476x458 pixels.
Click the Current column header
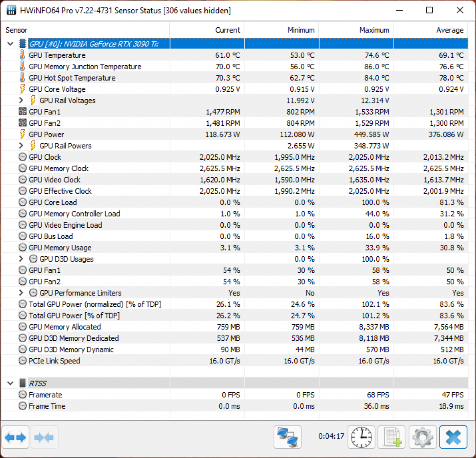[207, 30]
